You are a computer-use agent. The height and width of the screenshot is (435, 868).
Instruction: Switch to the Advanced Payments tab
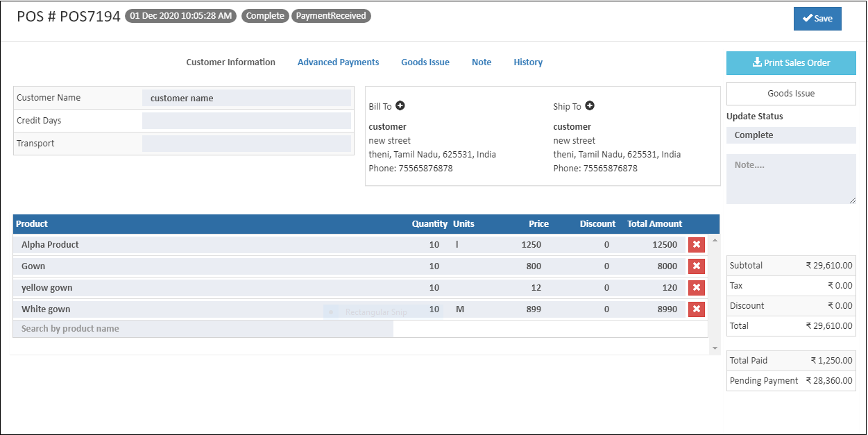338,62
